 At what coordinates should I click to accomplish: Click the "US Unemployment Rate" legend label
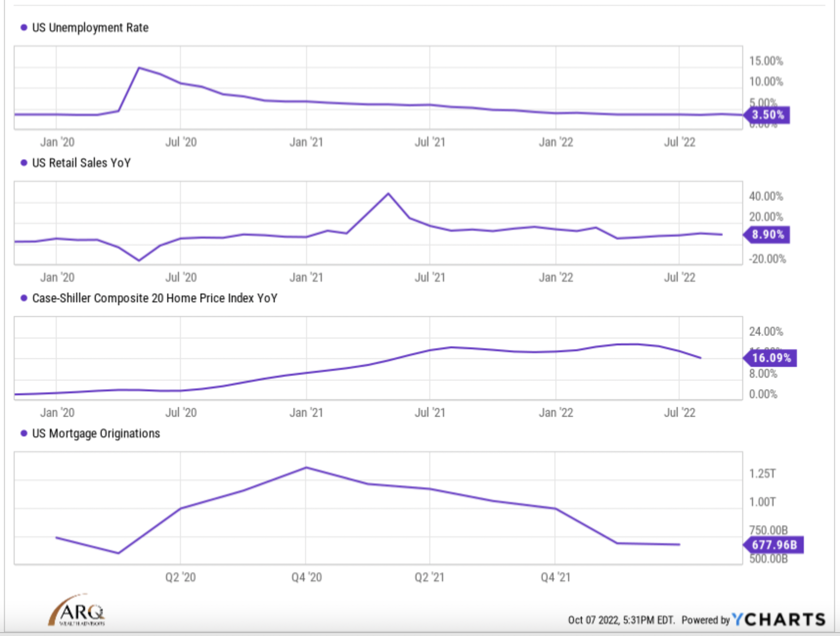(x=90, y=27)
